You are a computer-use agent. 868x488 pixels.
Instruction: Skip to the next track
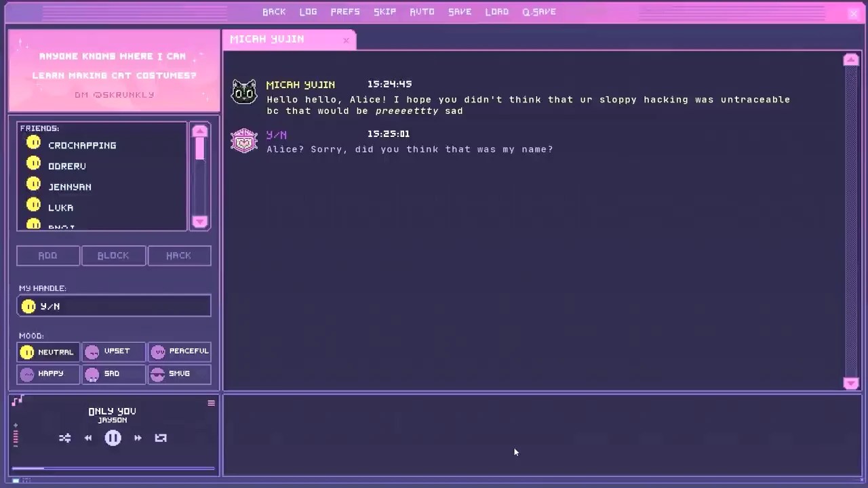coord(138,438)
